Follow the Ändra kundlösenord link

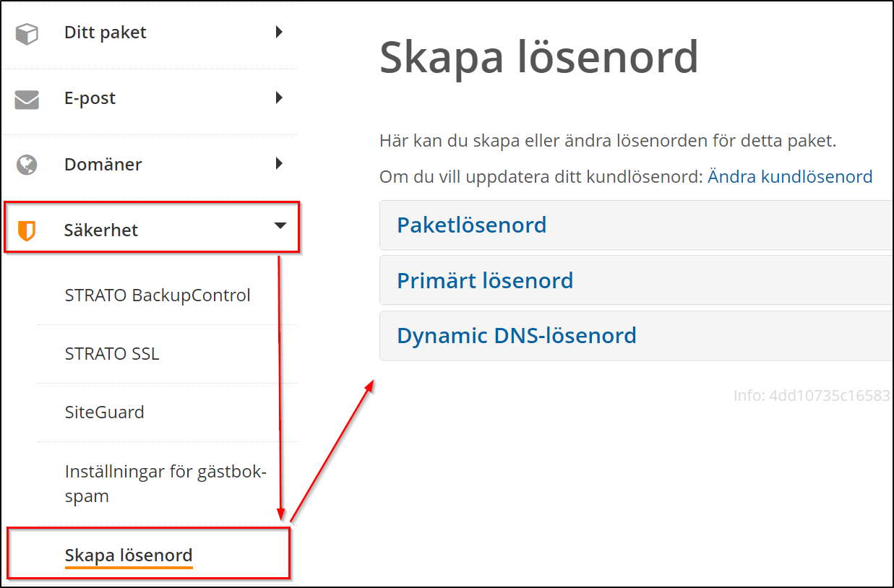[x=790, y=177]
